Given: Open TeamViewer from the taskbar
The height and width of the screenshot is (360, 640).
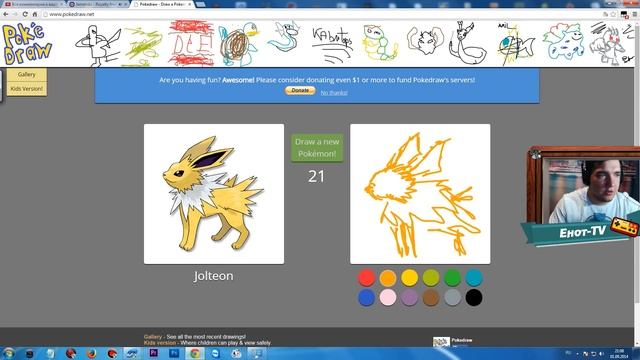Looking at the screenshot, I should click(216, 353).
